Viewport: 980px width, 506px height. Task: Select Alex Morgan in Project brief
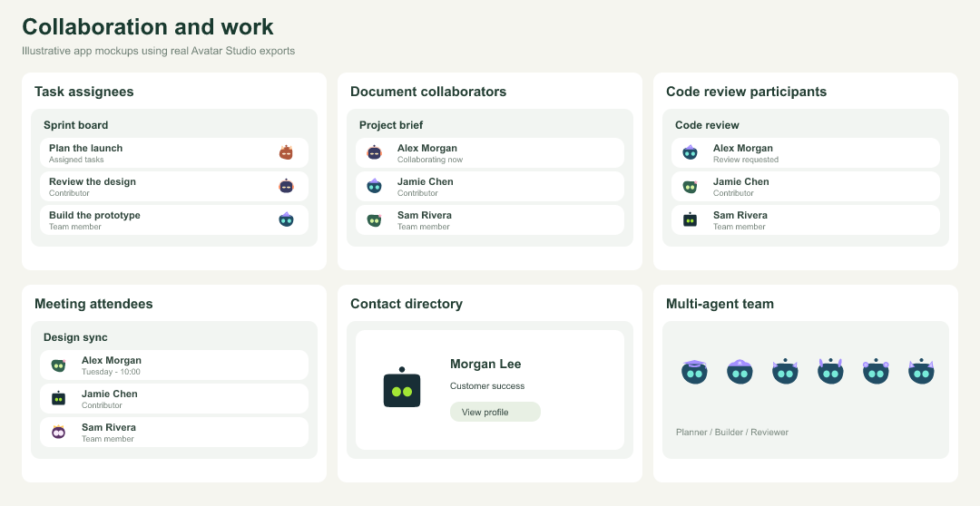coord(490,153)
